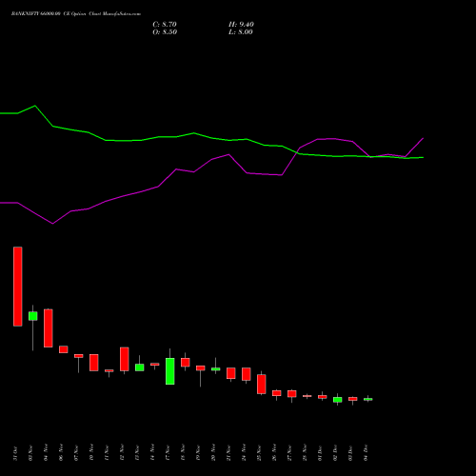This screenshot has width=476, height=476.
Task: Click the 02 Dec date label
Action: coord(335,453)
